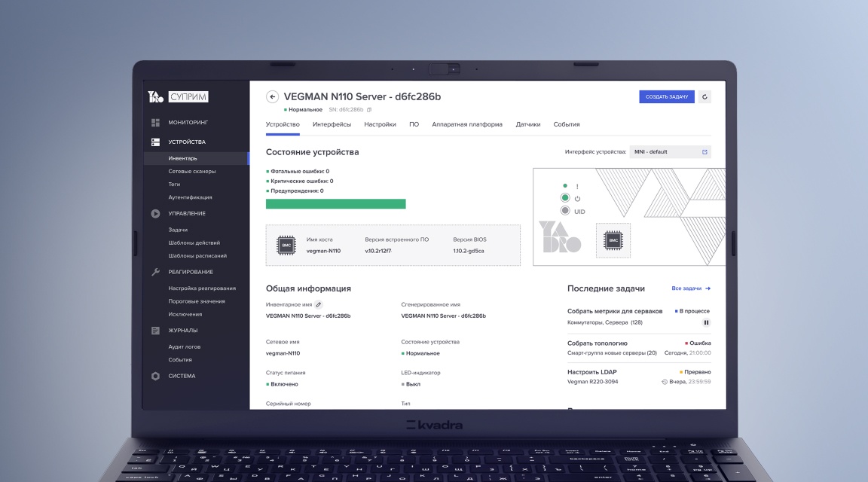Follow the Все задачи link

pos(691,288)
